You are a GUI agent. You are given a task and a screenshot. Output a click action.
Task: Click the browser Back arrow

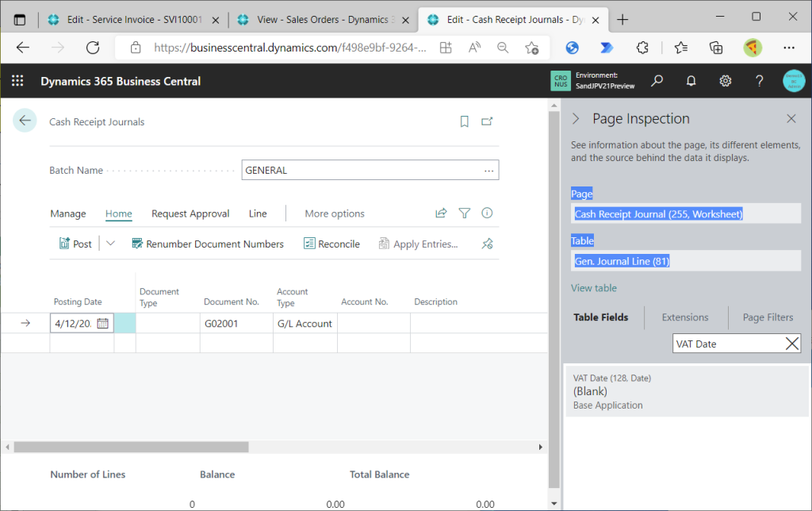click(x=23, y=48)
